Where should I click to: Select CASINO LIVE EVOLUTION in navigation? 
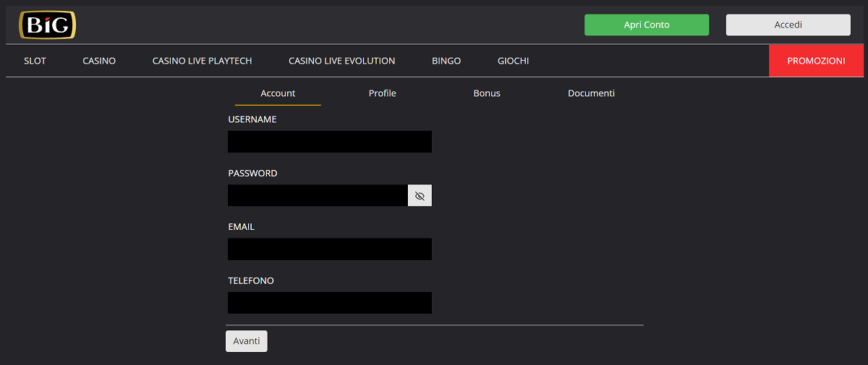point(341,61)
